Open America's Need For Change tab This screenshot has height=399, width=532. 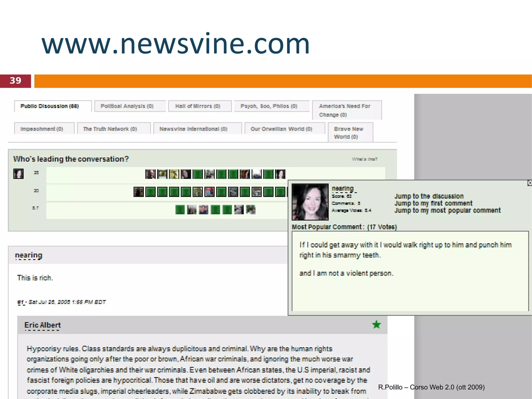click(x=347, y=110)
